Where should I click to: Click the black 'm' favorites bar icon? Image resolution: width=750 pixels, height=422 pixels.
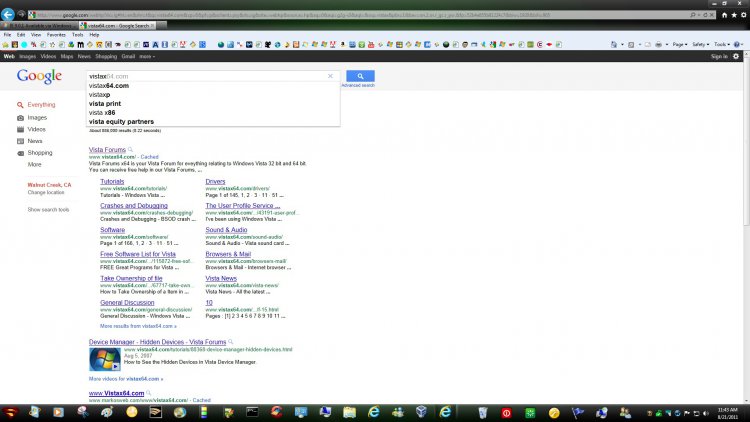80,44
